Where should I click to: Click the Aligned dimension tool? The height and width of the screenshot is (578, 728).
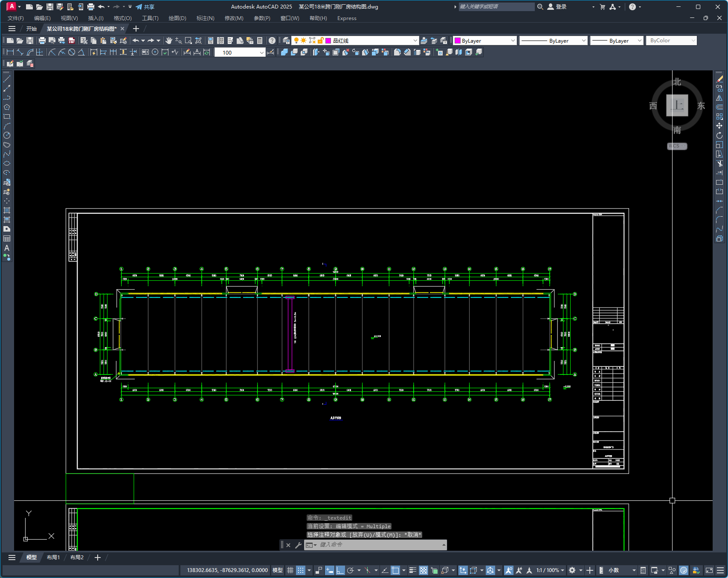[20, 52]
